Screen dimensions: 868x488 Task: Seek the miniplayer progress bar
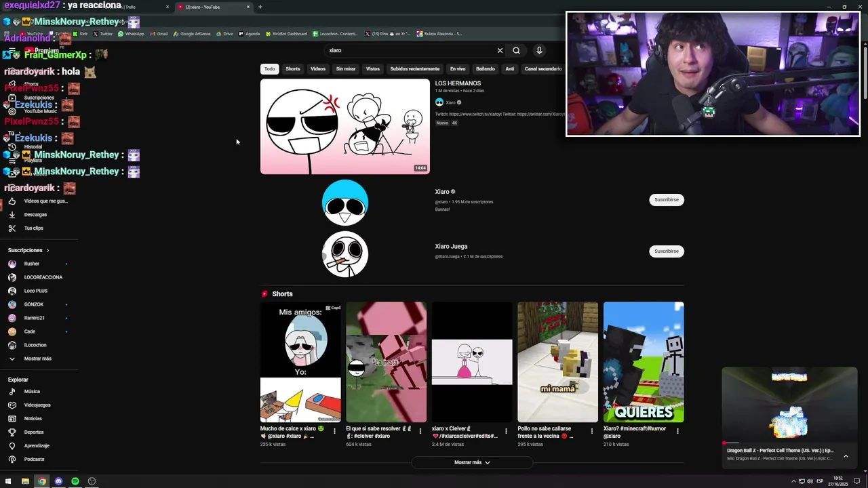[789, 443]
